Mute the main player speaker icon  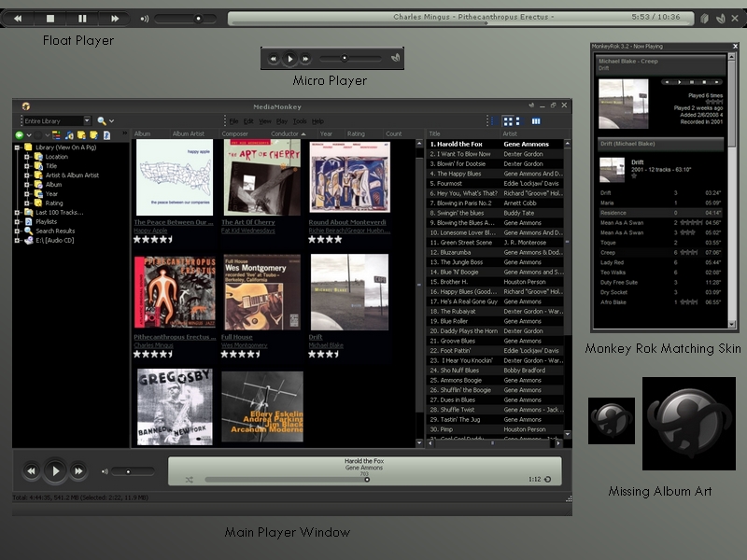pos(105,471)
